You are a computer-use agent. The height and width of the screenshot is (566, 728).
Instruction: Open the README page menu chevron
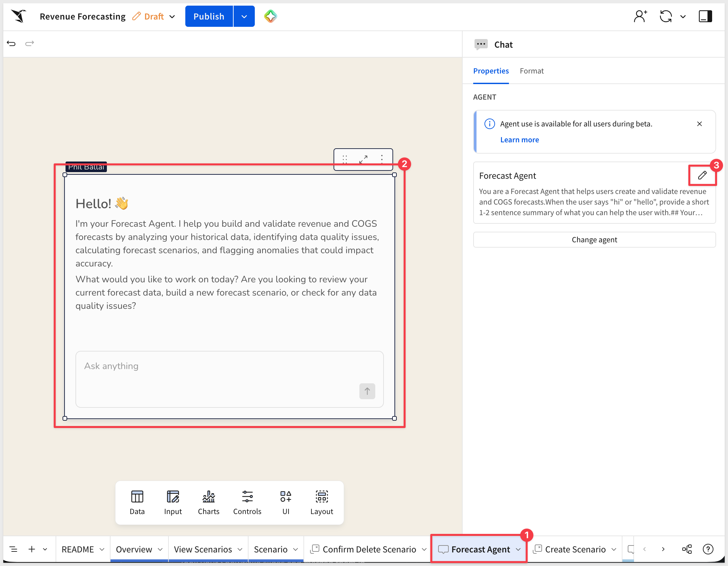(x=102, y=549)
